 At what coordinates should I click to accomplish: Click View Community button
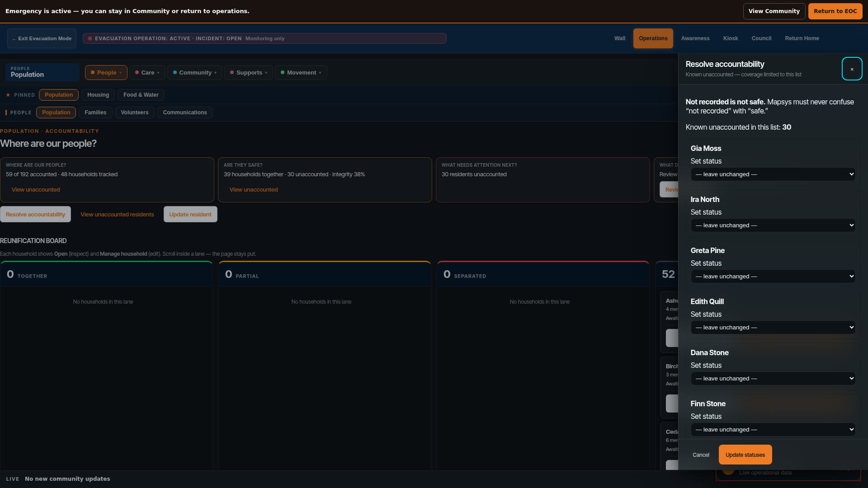(774, 11)
